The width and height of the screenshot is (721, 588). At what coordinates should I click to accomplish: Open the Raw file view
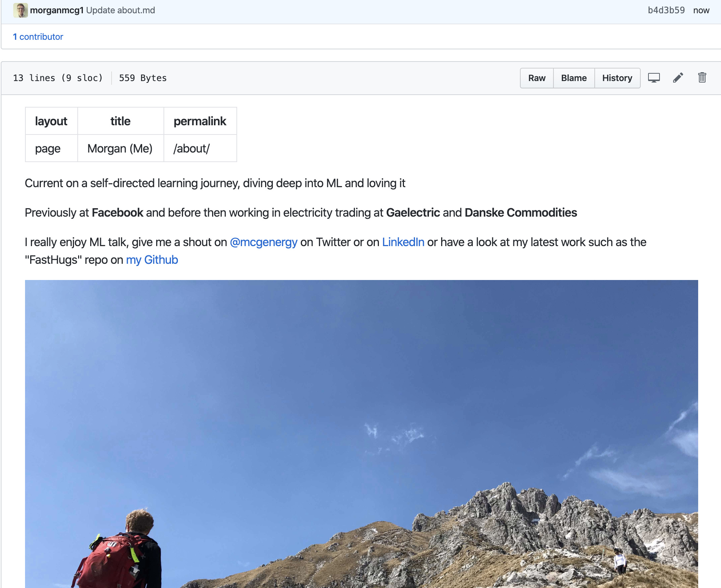pyautogui.click(x=537, y=78)
